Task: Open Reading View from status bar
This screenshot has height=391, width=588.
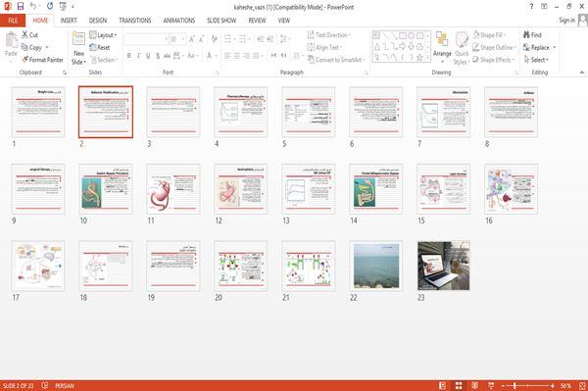Action: [x=474, y=385]
